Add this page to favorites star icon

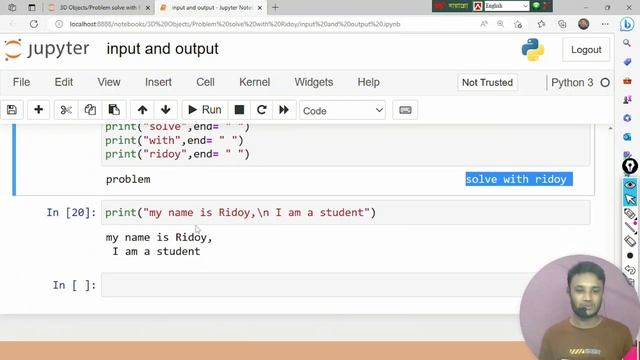coord(518,24)
